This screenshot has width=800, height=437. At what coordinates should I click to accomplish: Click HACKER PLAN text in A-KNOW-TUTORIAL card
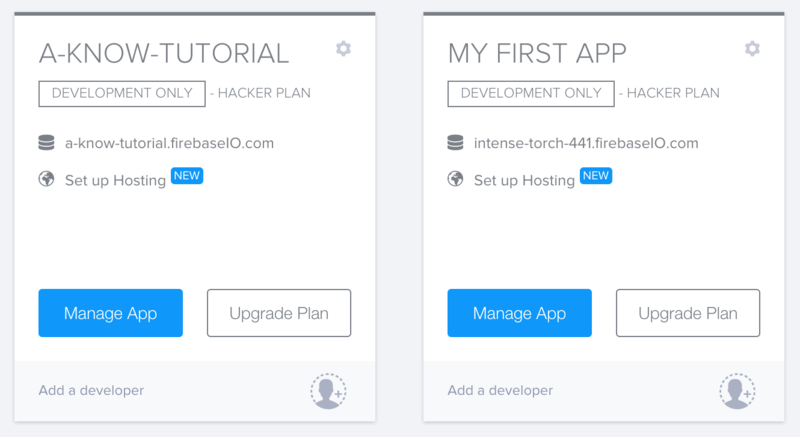point(264,93)
